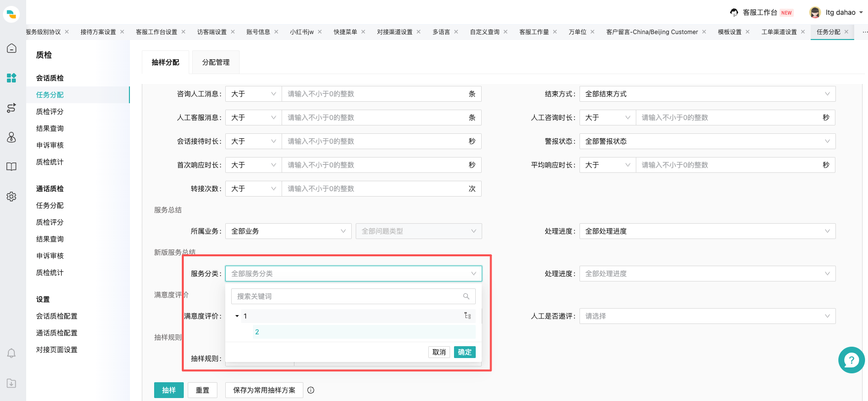The image size is (868, 401).
Task: Click the tree hierarchy icon on node 1
Action: tap(467, 316)
